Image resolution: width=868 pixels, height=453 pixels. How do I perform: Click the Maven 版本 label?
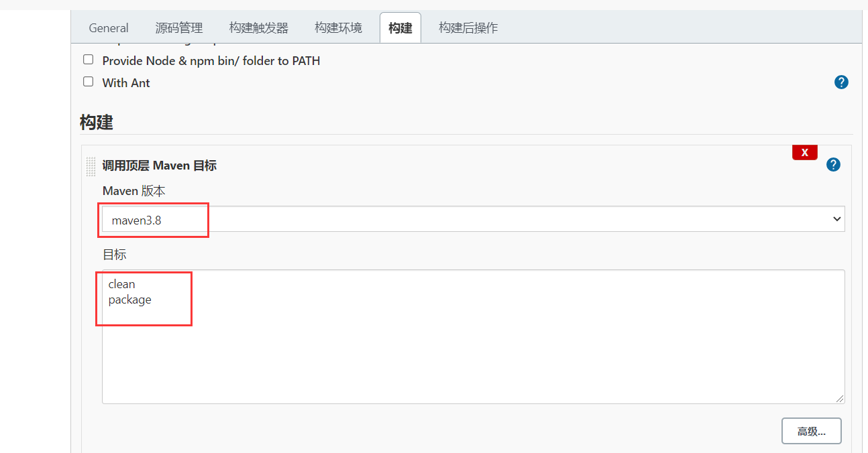133,191
